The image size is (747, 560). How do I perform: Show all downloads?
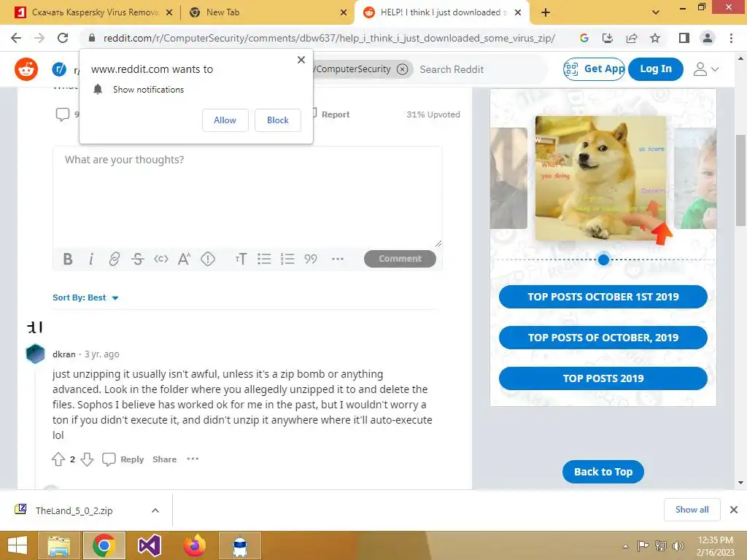(692, 510)
